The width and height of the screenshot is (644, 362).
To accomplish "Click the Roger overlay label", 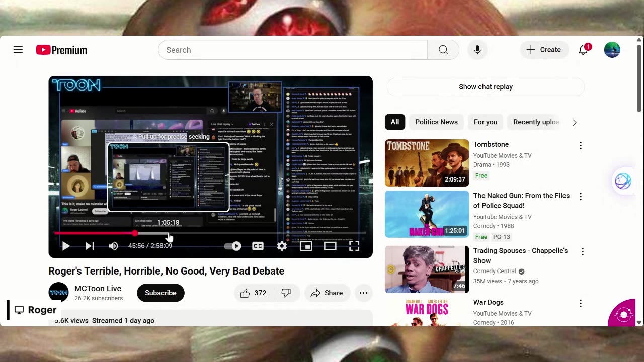I will pos(35,310).
